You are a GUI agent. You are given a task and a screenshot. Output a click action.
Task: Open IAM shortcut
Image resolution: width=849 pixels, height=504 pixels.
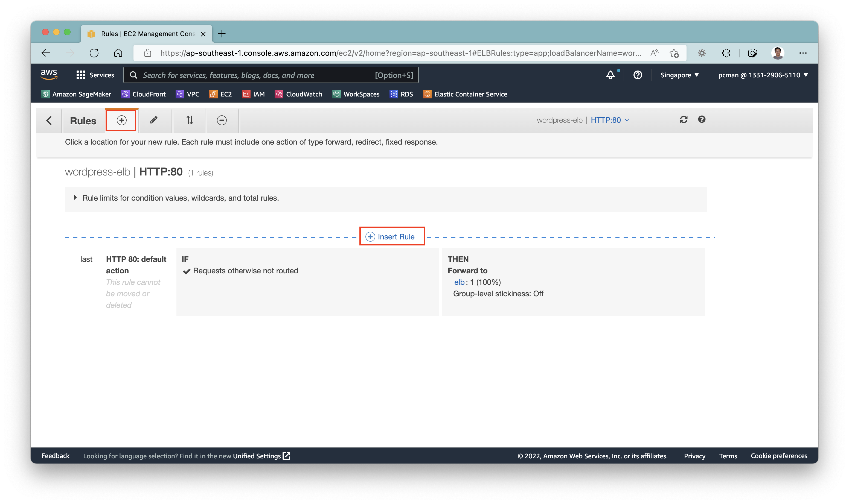point(253,94)
